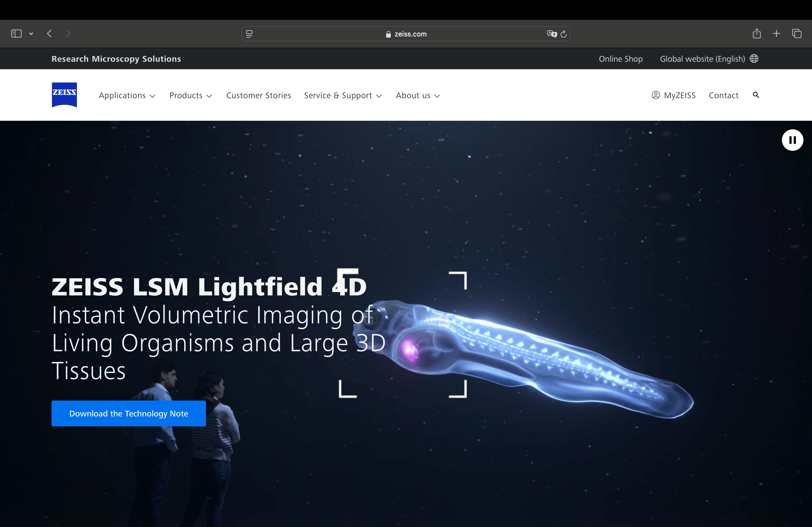Show the tab overview icon
Viewport: 812px width, 527px height.
[797, 33]
